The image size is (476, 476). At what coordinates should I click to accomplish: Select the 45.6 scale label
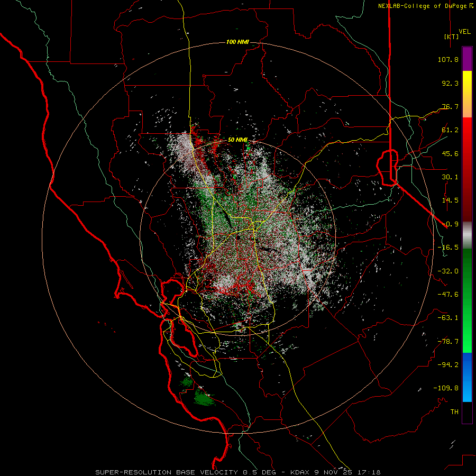click(450, 153)
